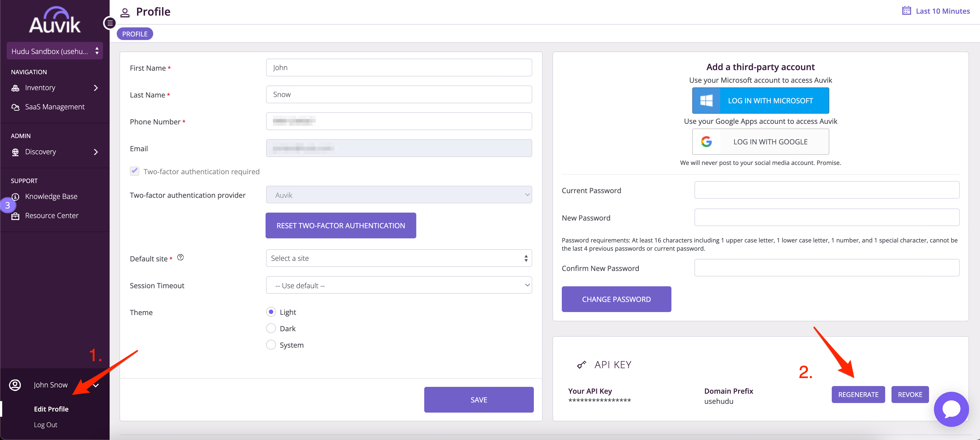Screen dimensions: 980x440
Task: Click the REVOKE API key button
Action: click(x=910, y=395)
